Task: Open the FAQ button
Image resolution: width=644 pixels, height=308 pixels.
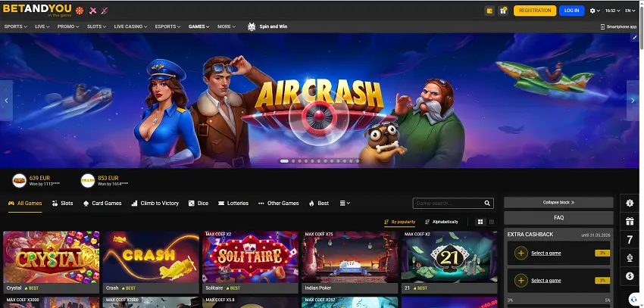Action: tap(558, 218)
